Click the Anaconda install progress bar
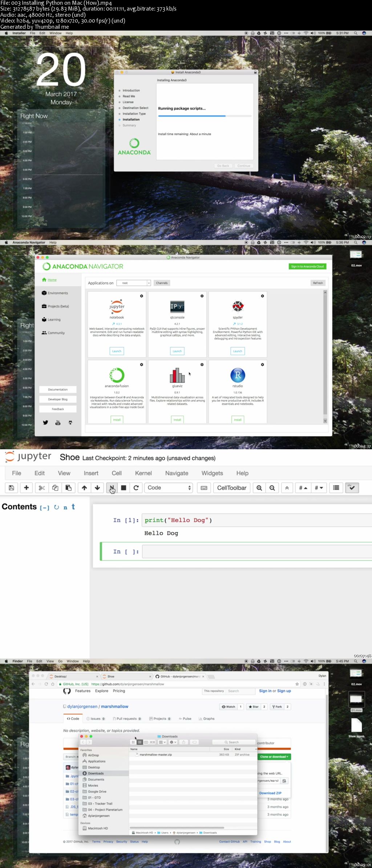Screen dimensions: 372x868 click(205, 116)
